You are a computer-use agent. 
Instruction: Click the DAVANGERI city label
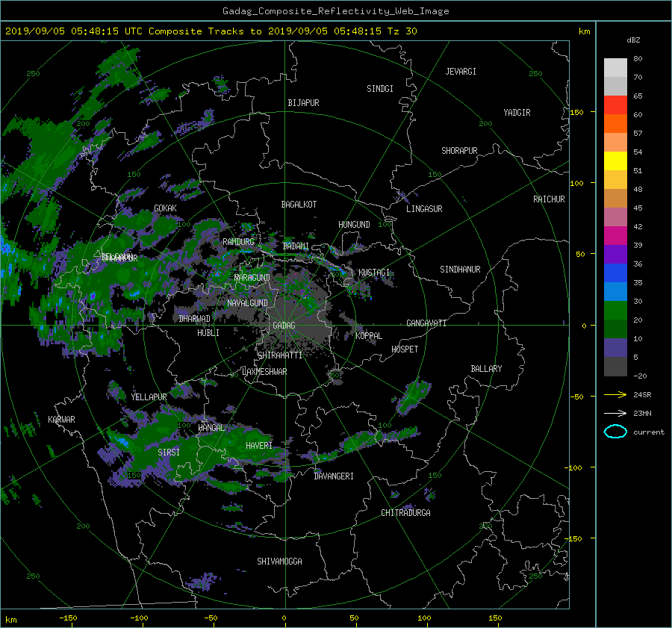point(334,476)
